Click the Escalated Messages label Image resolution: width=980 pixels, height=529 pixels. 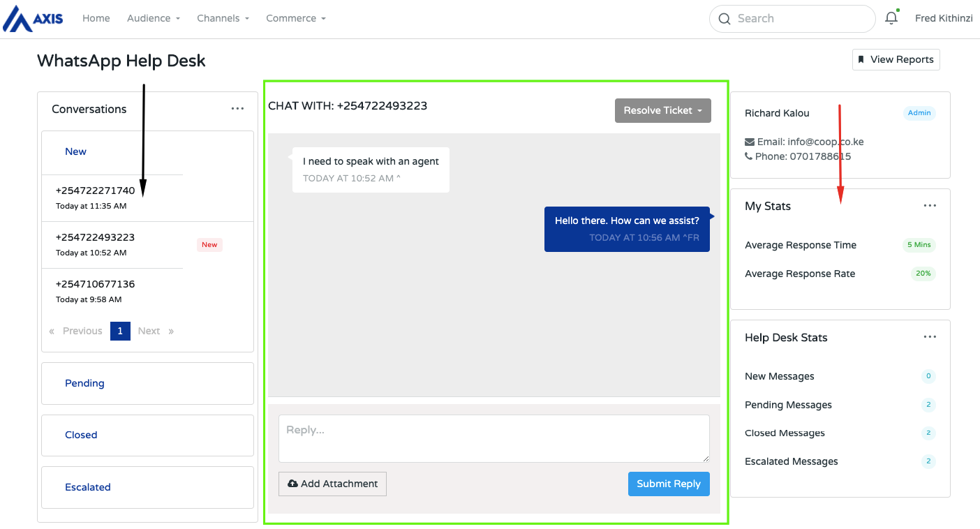(x=792, y=461)
